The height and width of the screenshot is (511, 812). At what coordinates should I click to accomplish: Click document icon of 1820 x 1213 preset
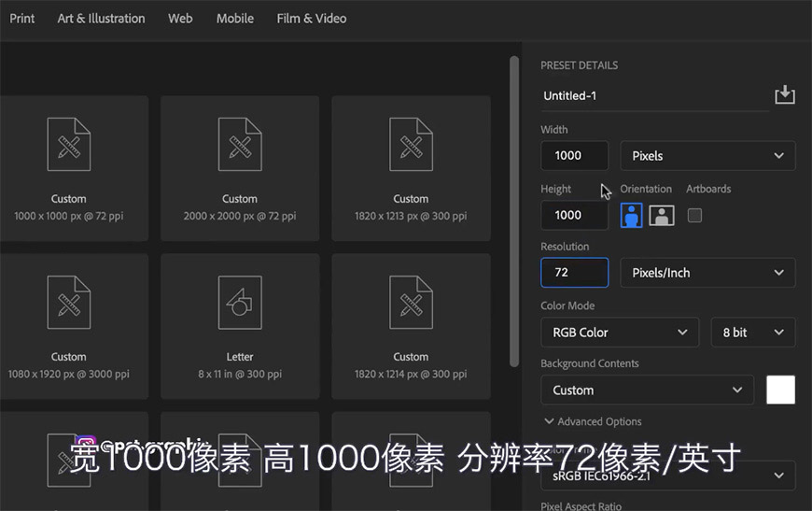[412, 144]
